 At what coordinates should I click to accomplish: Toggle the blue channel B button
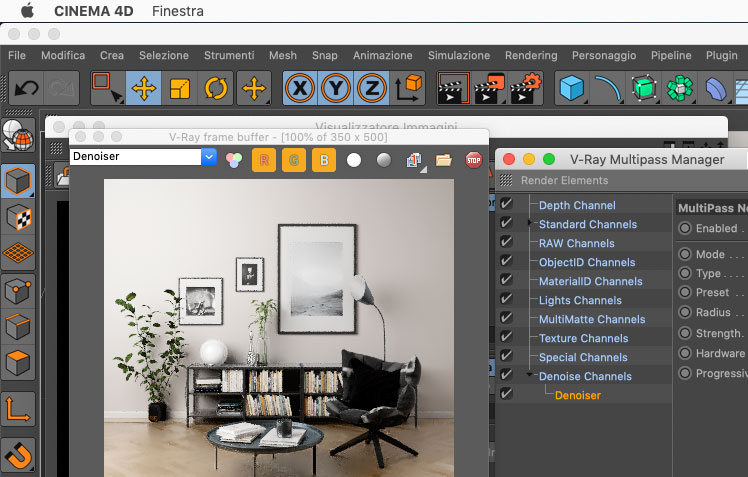tap(324, 160)
